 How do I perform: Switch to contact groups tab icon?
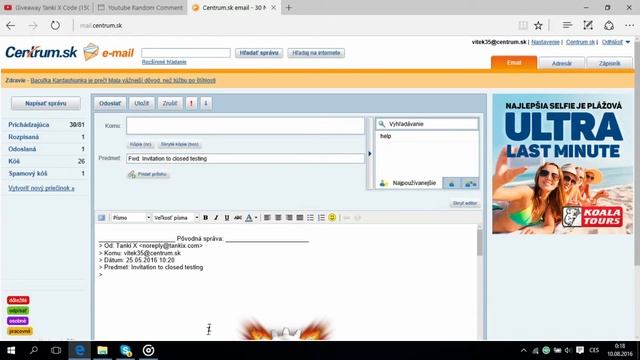point(470,184)
